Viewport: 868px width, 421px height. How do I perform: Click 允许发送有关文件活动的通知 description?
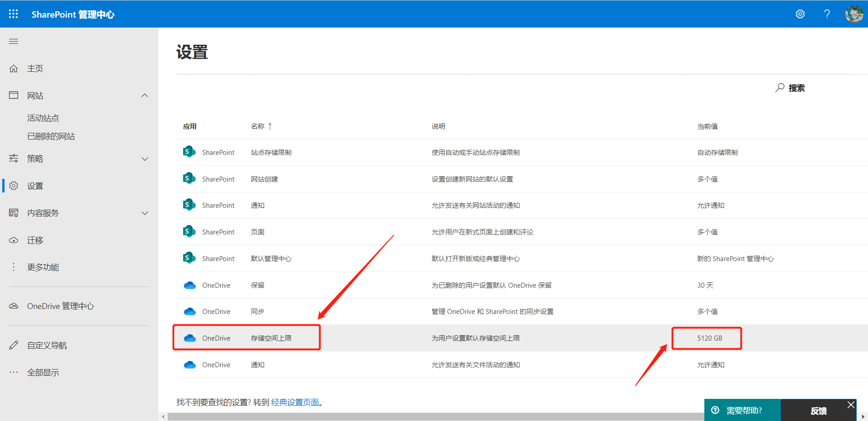pos(476,365)
